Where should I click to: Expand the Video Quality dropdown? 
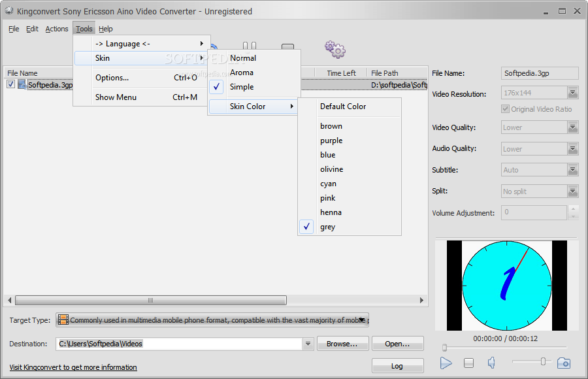point(572,127)
